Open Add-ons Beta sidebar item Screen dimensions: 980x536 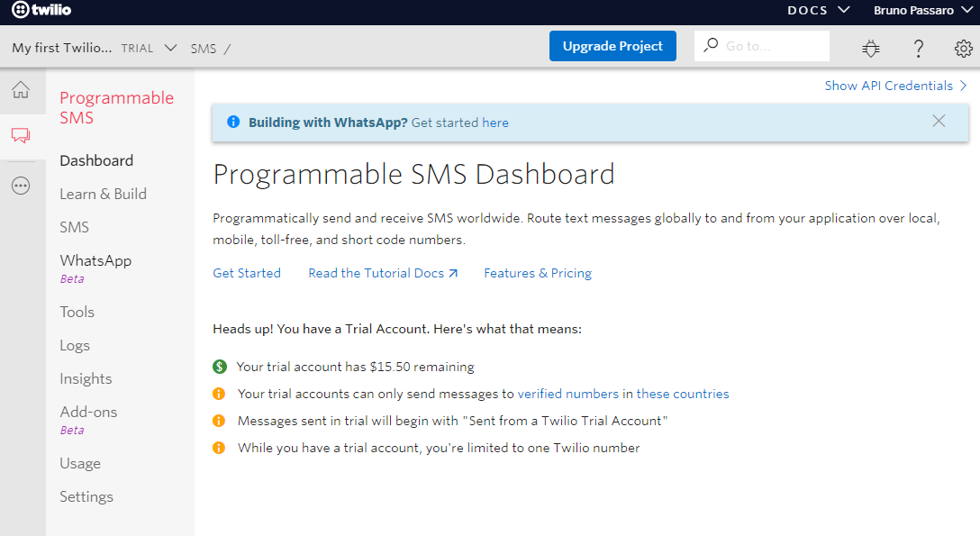[88, 420]
